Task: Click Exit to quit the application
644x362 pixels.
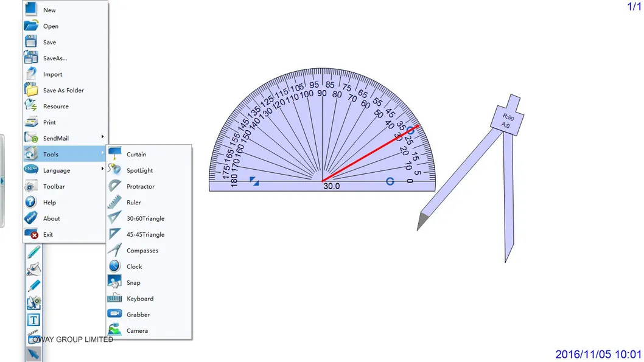Action: pyautogui.click(x=47, y=234)
